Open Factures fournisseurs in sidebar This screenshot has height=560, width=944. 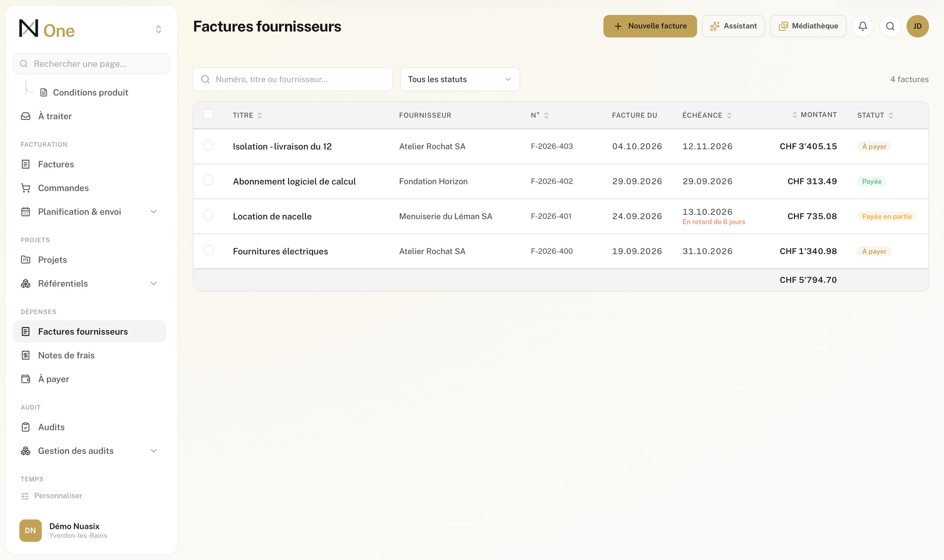pyautogui.click(x=90, y=332)
